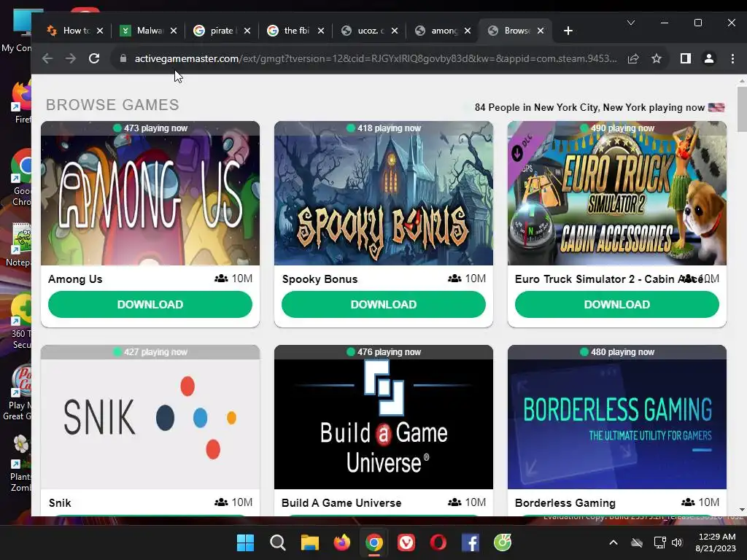Bookmark this page with the star
Screen dimensions: 747x560
657,58
